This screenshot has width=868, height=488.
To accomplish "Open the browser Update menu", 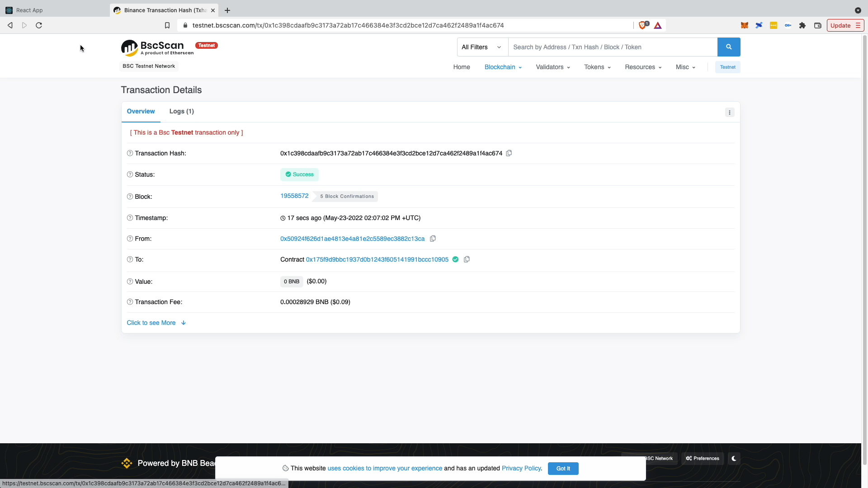I will coord(845,25).
